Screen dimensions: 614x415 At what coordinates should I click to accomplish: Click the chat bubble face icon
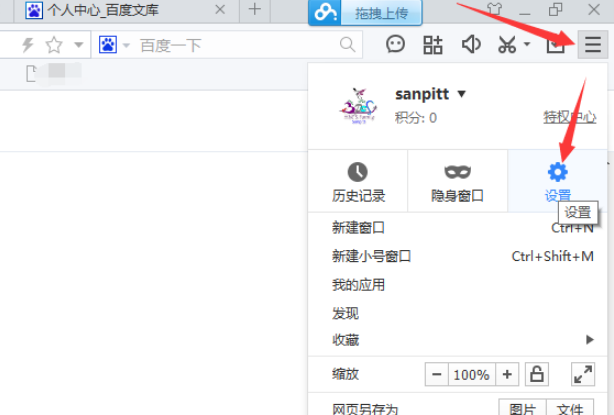pos(396,45)
